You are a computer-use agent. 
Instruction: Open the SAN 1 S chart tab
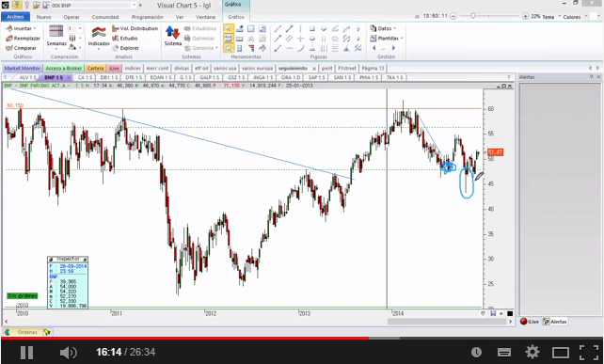(342, 77)
